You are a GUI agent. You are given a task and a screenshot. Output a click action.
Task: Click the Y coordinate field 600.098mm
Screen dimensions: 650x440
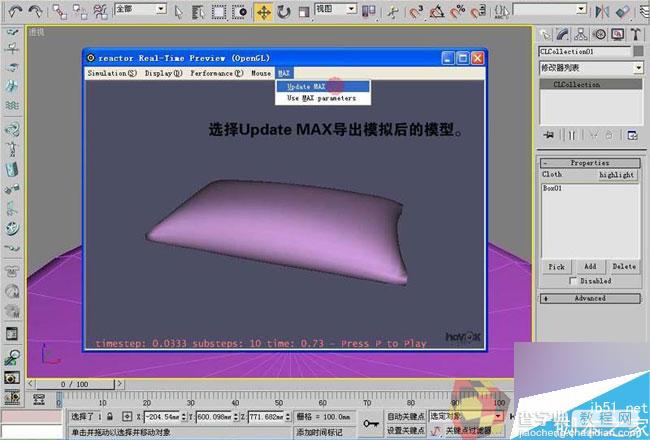[214, 416]
